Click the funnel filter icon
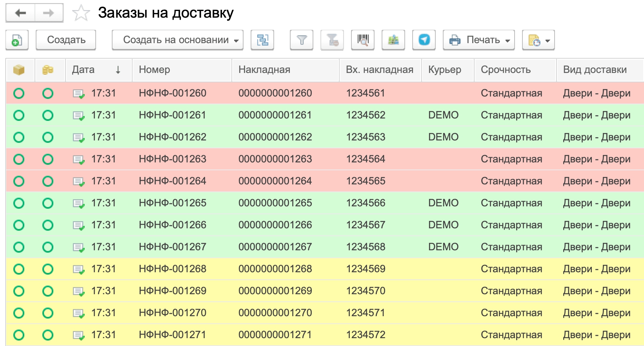The image size is (644, 346). tap(302, 40)
